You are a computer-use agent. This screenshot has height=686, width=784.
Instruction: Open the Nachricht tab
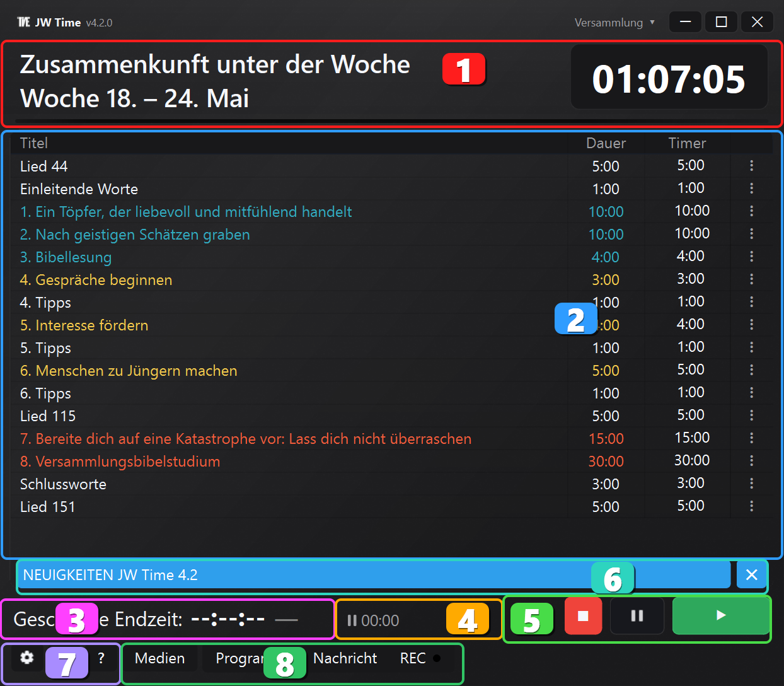click(345, 658)
